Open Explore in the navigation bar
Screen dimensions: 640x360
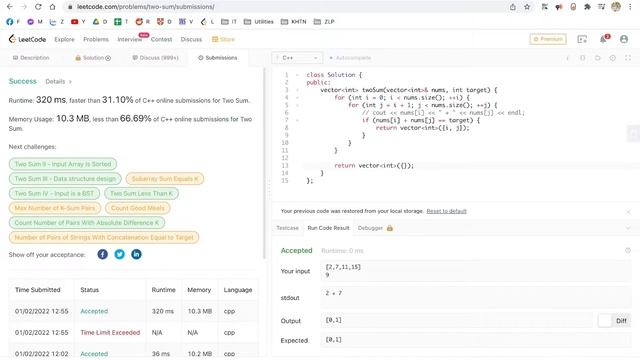click(64, 39)
